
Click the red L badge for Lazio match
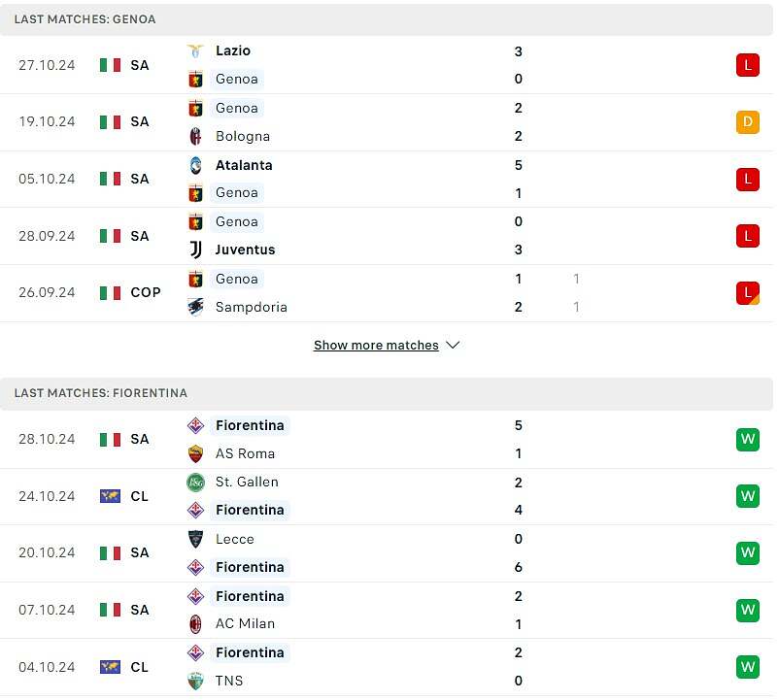coord(747,65)
